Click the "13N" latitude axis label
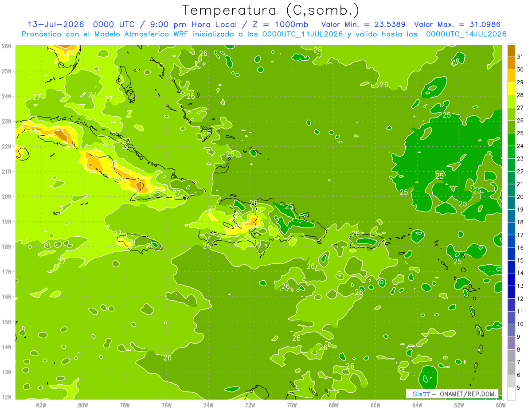 (7, 372)
